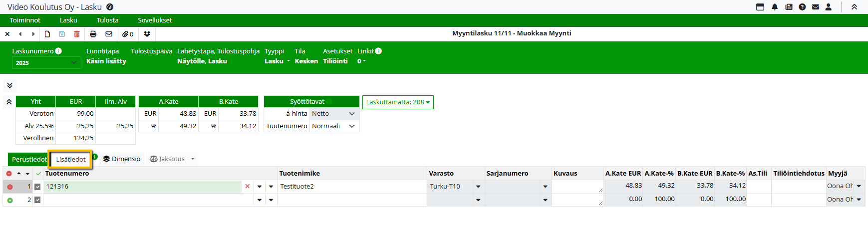
Task: Open notifications bell icon
Action: [x=775, y=7]
